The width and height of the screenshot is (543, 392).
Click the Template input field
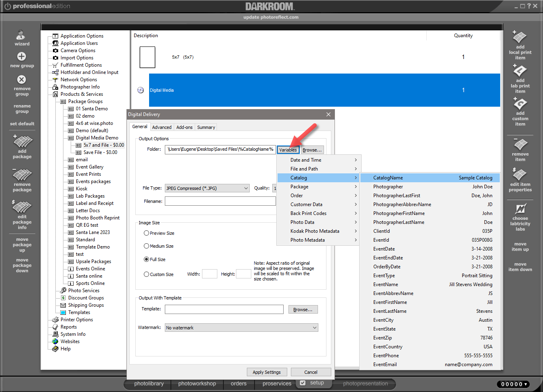[x=224, y=310]
